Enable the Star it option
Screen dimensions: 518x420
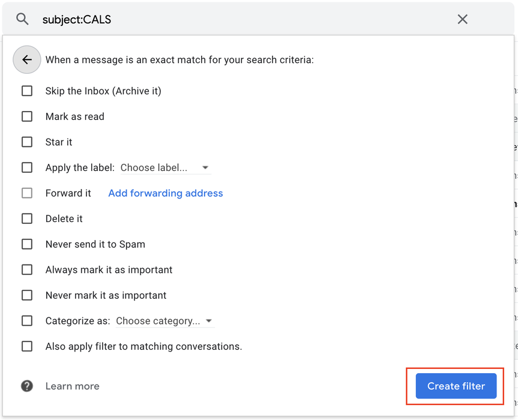(x=27, y=142)
